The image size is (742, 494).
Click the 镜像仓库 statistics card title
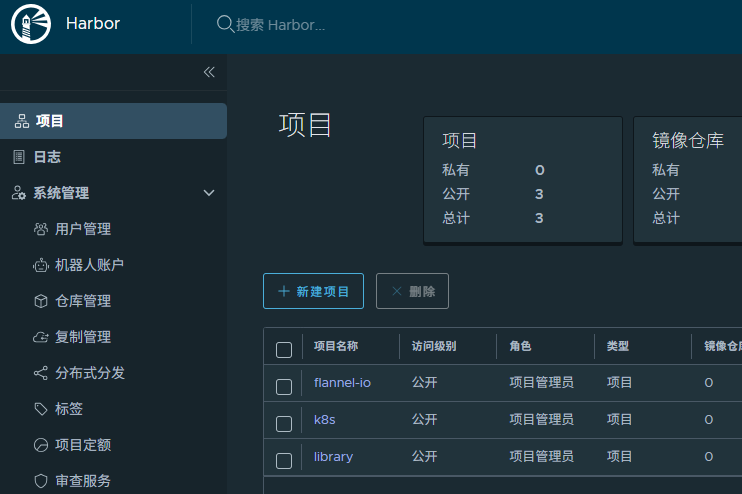[688, 141]
